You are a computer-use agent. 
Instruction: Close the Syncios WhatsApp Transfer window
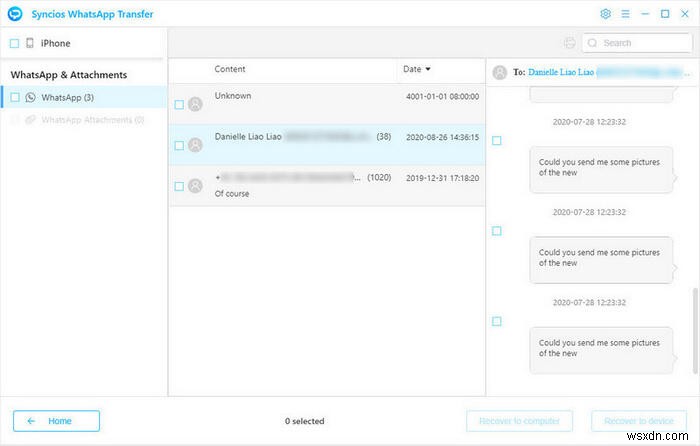click(684, 14)
